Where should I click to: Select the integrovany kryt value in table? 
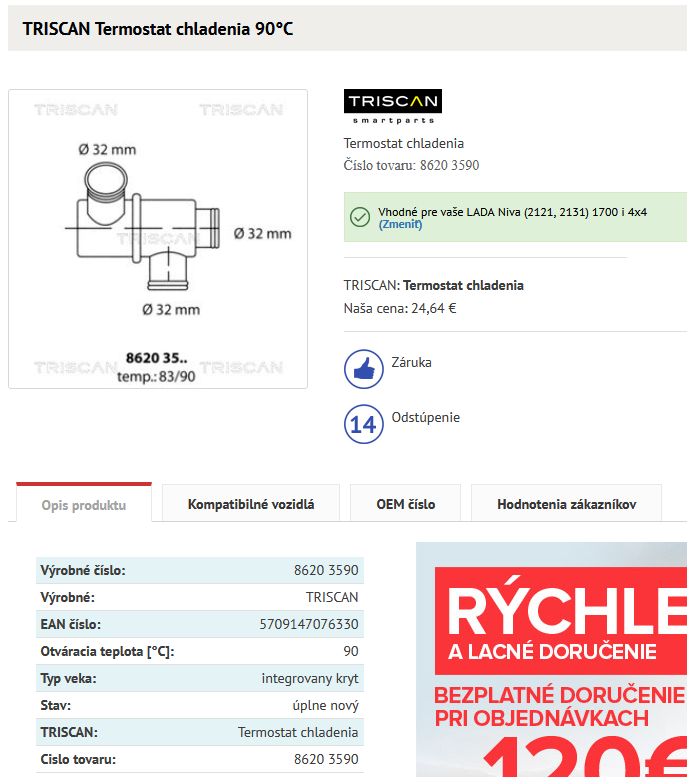tap(309, 679)
